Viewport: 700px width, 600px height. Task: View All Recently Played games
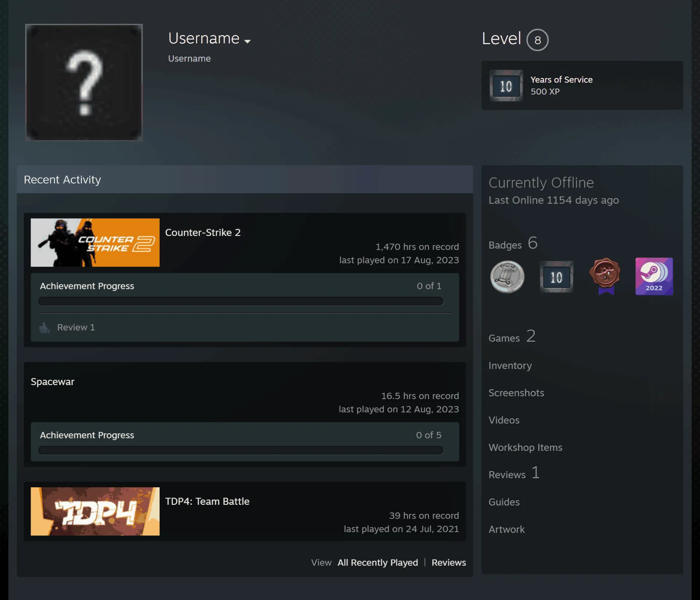pyautogui.click(x=378, y=562)
